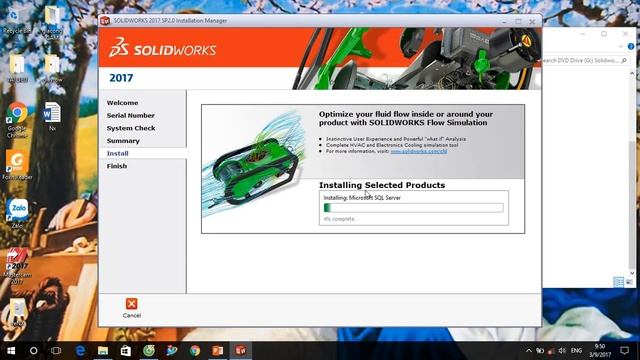Open the www.solidworks.com/cfd link
The width and height of the screenshot is (640, 360).
click(418, 151)
